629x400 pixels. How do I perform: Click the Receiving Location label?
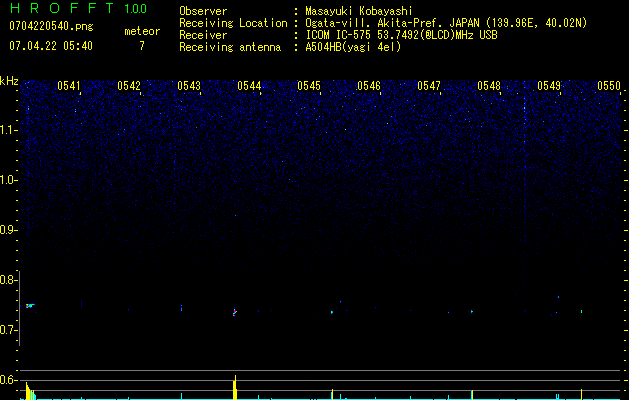233,23
